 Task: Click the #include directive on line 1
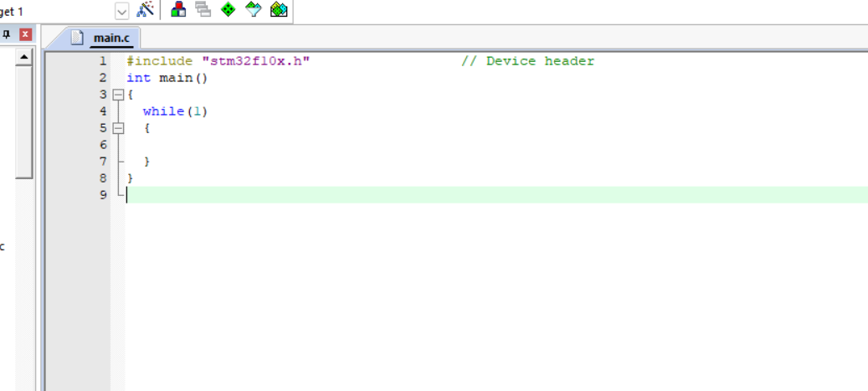159,61
